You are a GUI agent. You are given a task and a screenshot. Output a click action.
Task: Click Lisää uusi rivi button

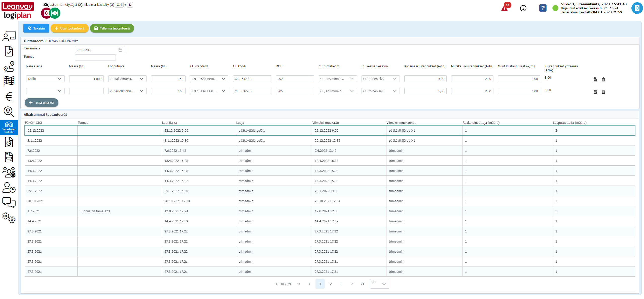[x=42, y=103]
